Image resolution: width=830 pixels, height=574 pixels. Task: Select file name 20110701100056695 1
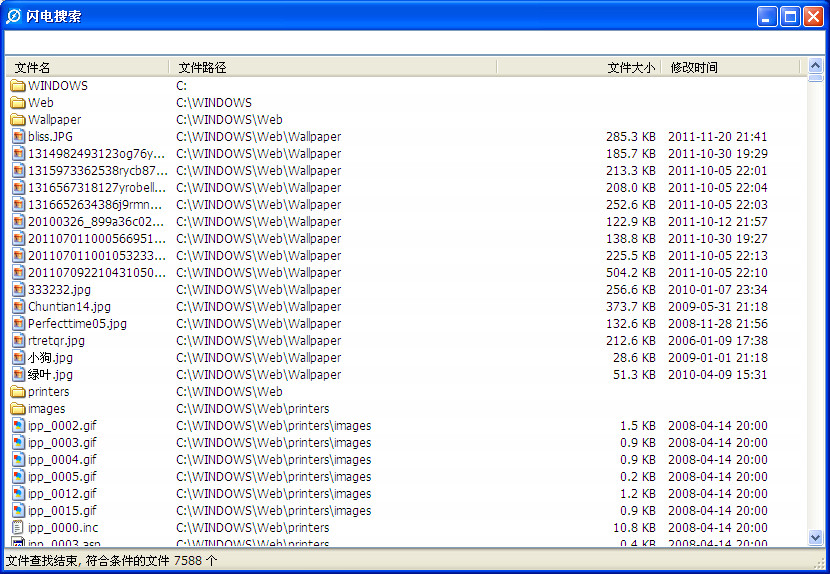(x=97, y=239)
